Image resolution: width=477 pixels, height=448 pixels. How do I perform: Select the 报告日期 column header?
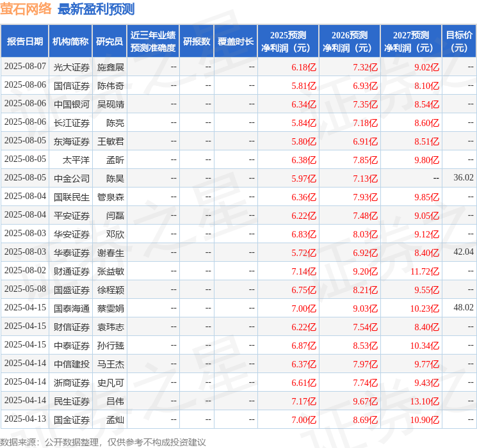(24, 42)
